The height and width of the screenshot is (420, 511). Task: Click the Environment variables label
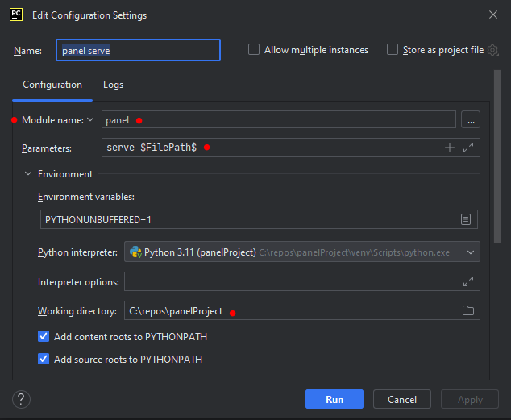point(86,197)
